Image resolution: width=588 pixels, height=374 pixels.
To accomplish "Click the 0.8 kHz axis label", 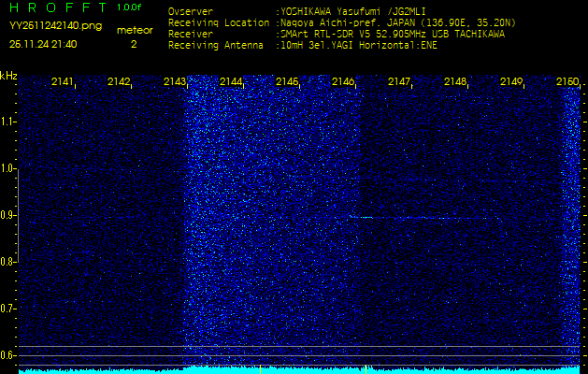I will [x=7, y=262].
